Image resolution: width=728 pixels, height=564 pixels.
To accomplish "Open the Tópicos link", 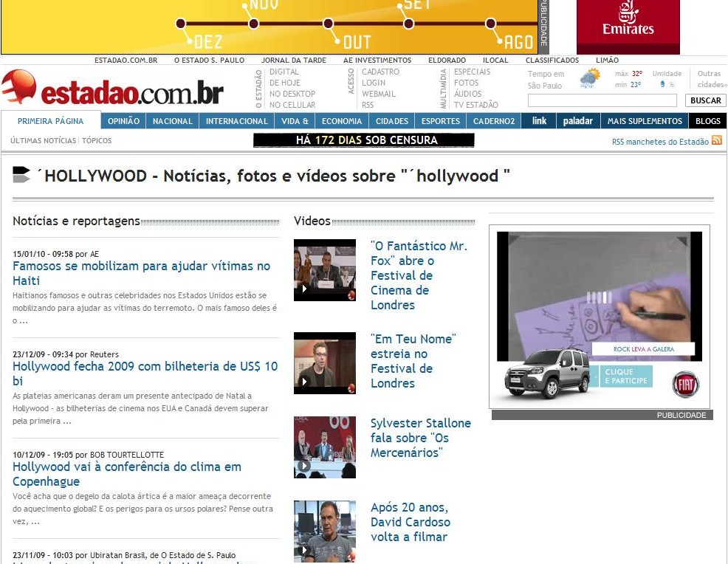I will click(97, 140).
